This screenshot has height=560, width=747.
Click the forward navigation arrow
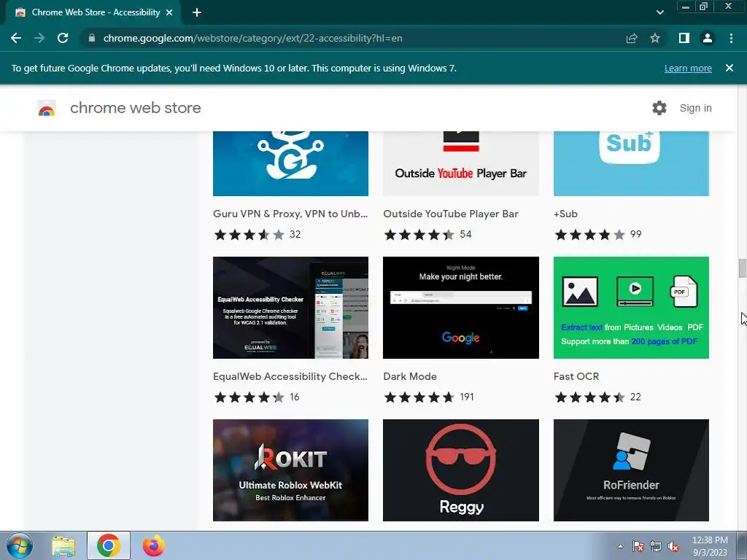[39, 38]
